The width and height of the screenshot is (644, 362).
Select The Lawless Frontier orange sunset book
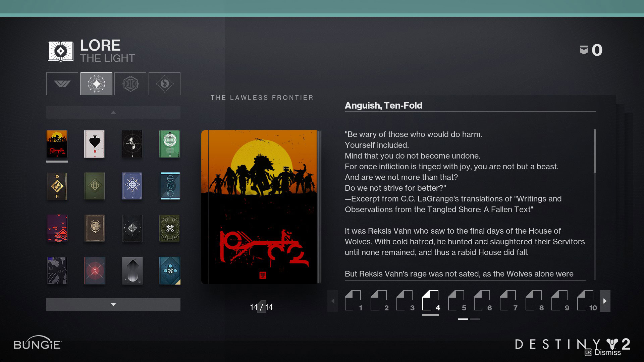[x=57, y=144]
